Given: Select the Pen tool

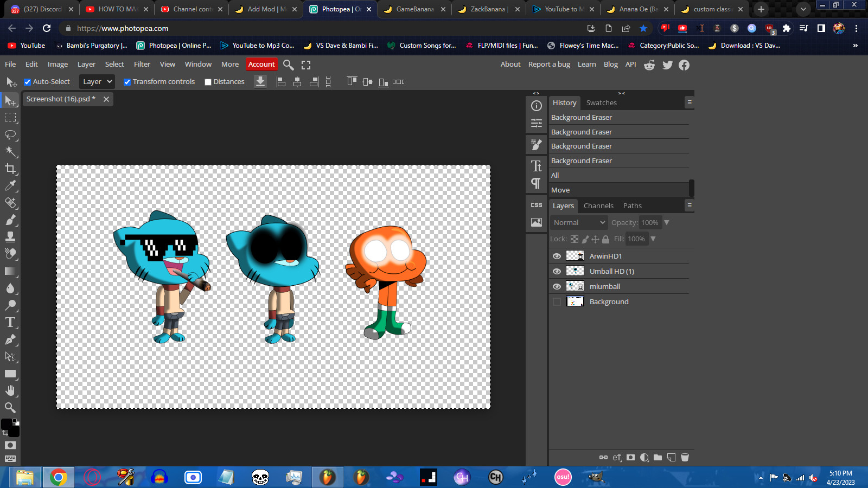Looking at the screenshot, I should point(10,339).
